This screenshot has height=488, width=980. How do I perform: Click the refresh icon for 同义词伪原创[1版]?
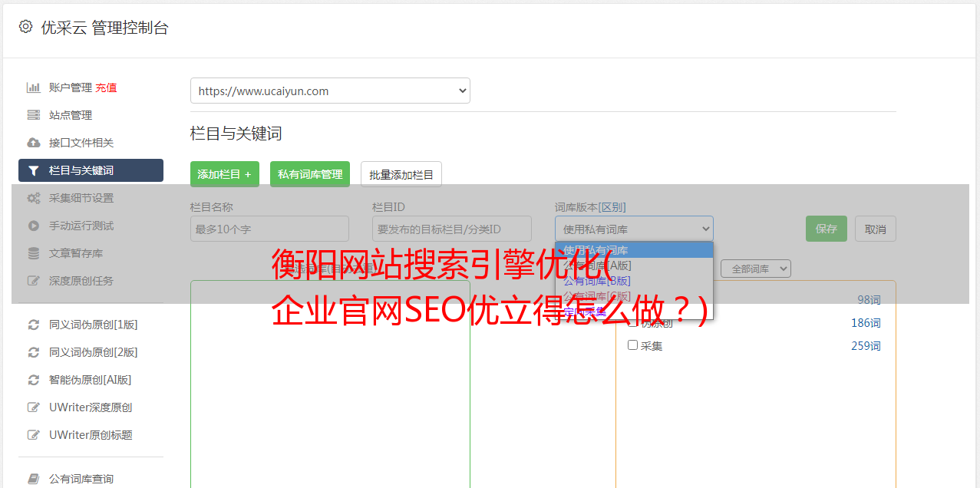pos(33,325)
